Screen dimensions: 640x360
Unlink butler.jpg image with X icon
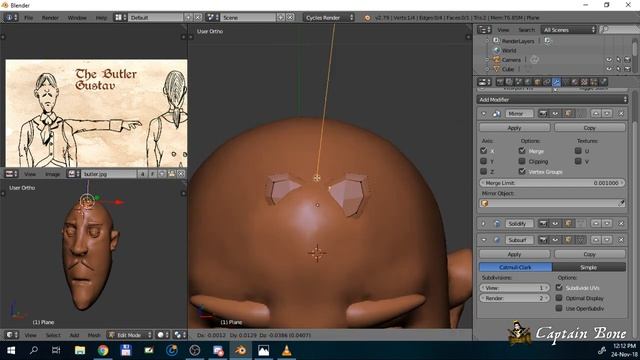pyautogui.click(x=181, y=174)
